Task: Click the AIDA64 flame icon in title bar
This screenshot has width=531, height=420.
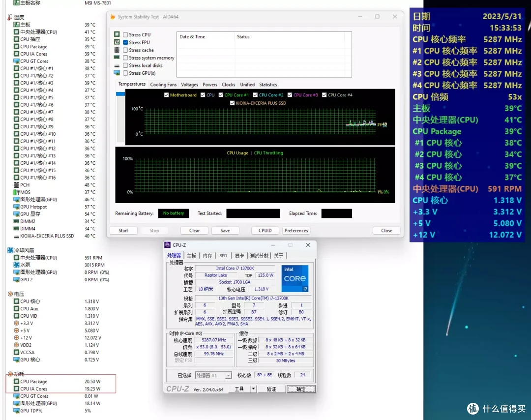Action: (x=113, y=17)
